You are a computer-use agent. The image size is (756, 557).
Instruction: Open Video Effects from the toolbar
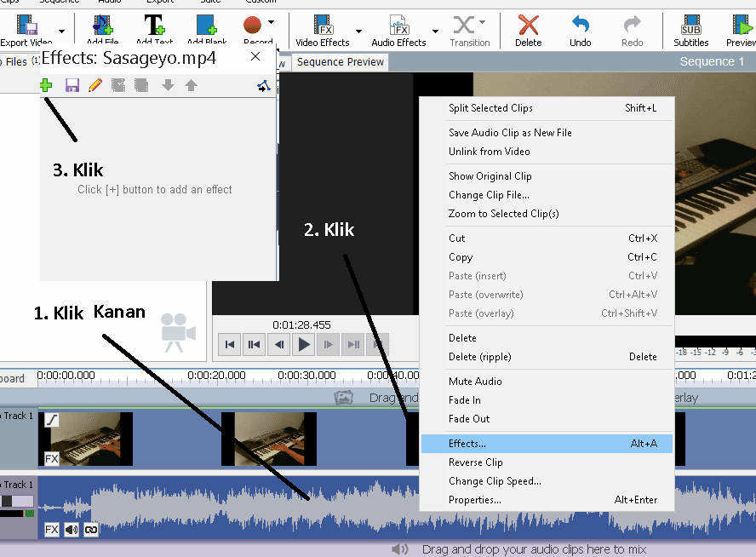(x=323, y=31)
